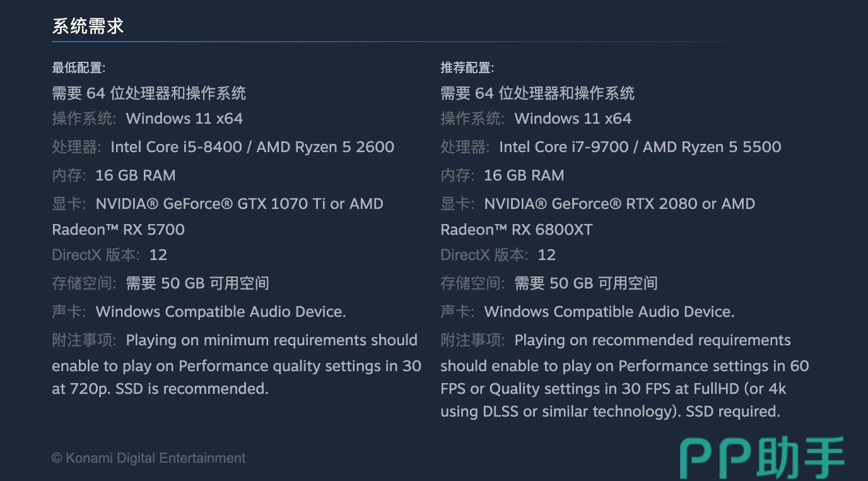The height and width of the screenshot is (481, 868).
Task: Click the "SSD required" note text
Action: point(733,412)
